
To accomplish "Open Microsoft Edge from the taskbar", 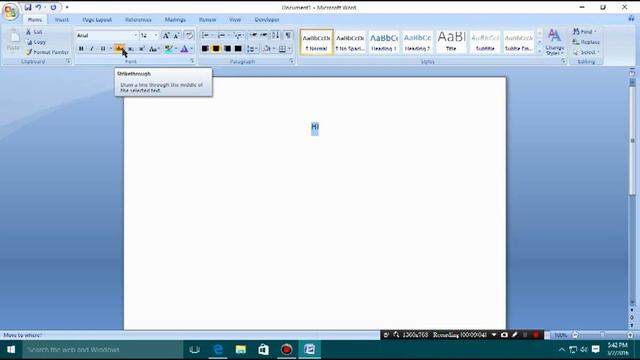I will [218, 349].
